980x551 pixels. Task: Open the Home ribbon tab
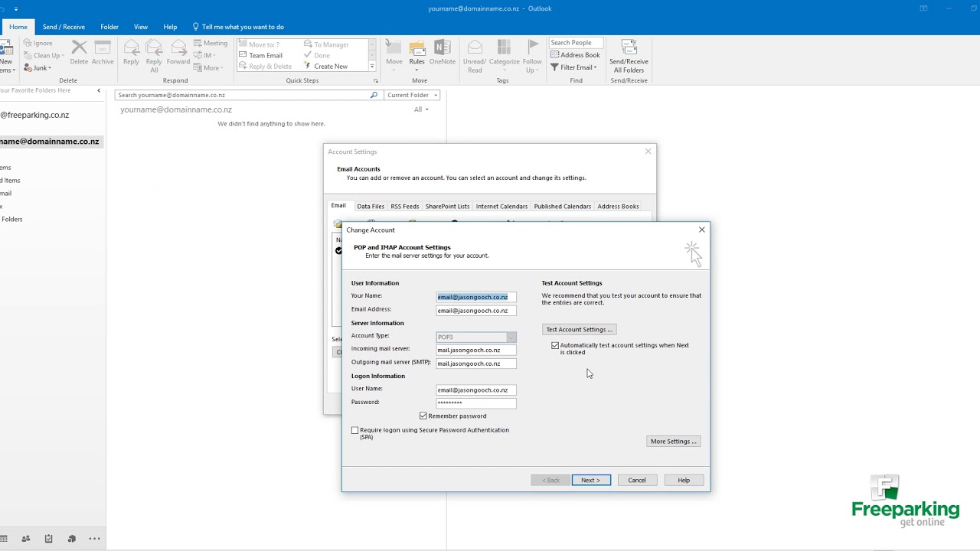[x=18, y=27]
